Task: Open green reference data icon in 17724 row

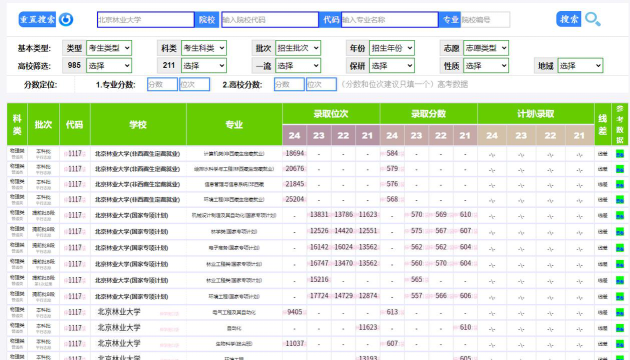Action: tap(620, 297)
